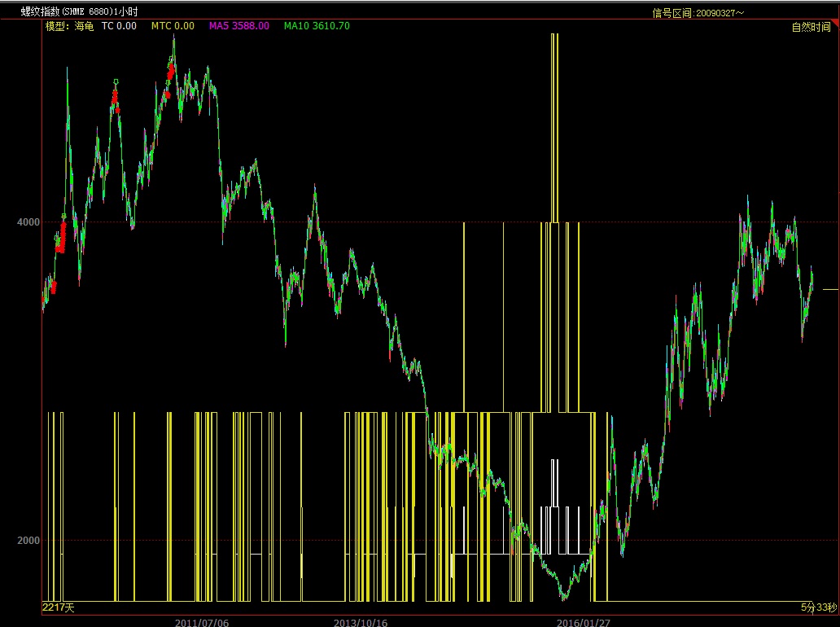
Task: Click the MTC 0.00 indicator value
Action: pos(173,26)
